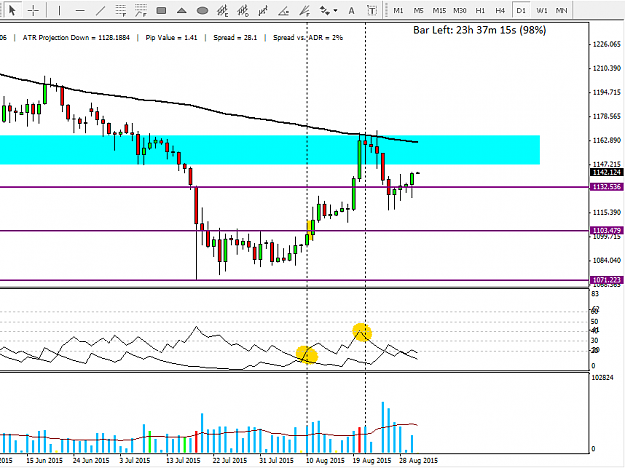
Task: Toggle the D1 daily timeframe button
Action: pos(521,10)
